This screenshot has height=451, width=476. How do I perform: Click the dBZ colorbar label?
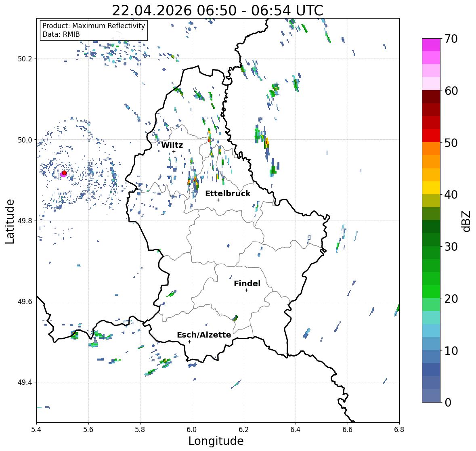(467, 221)
